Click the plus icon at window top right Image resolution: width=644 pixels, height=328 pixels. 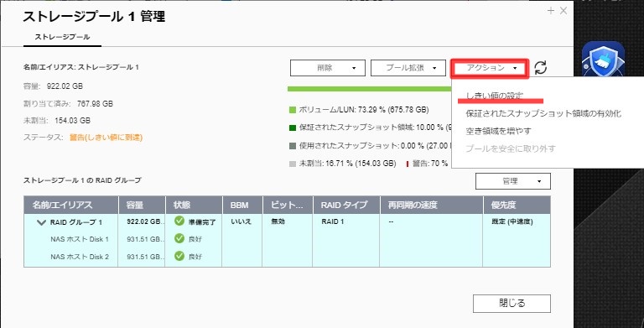[x=551, y=11]
